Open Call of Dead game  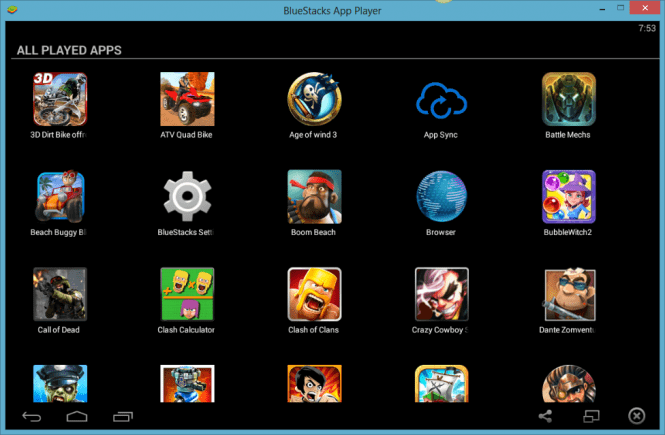[x=60, y=294]
